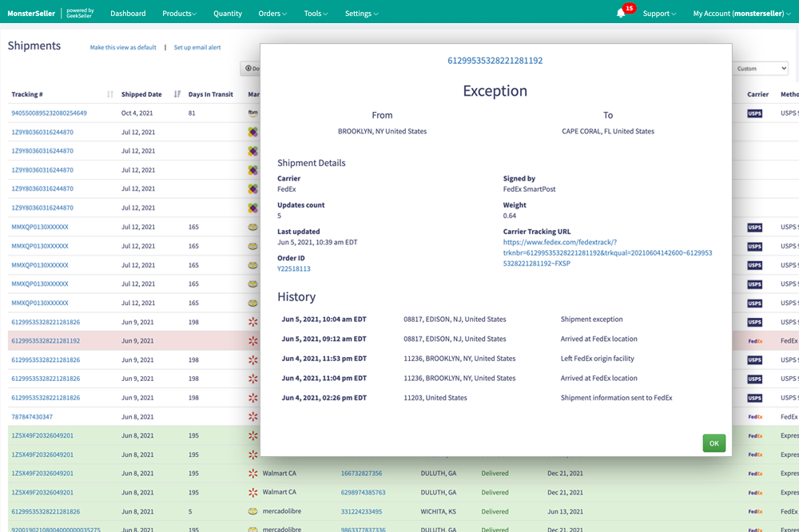This screenshot has height=532, width=799.
Task: Click Make this view as default link
Action: (123, 47)
